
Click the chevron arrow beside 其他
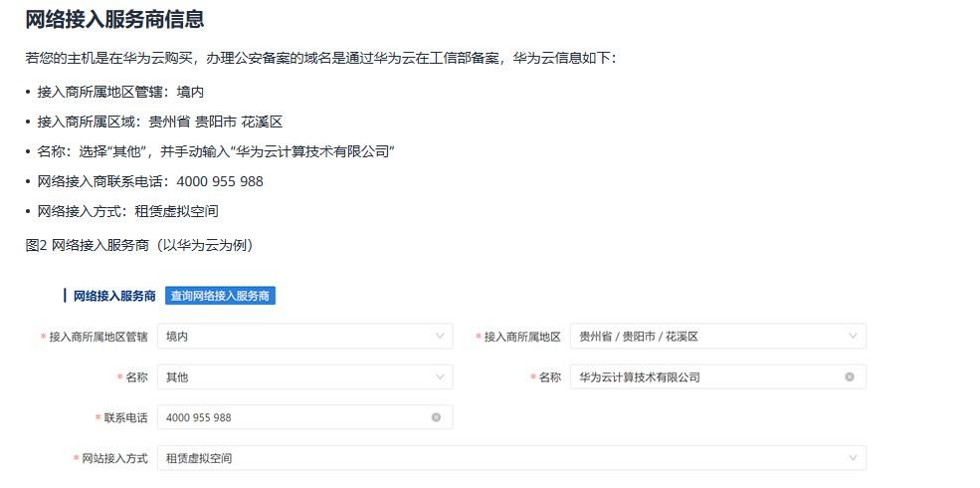440,376
